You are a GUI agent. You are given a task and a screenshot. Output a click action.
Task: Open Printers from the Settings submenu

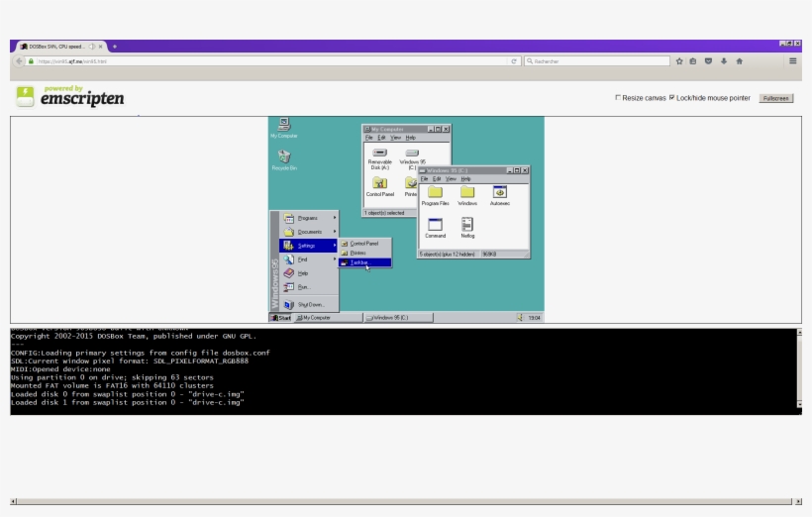365,253
